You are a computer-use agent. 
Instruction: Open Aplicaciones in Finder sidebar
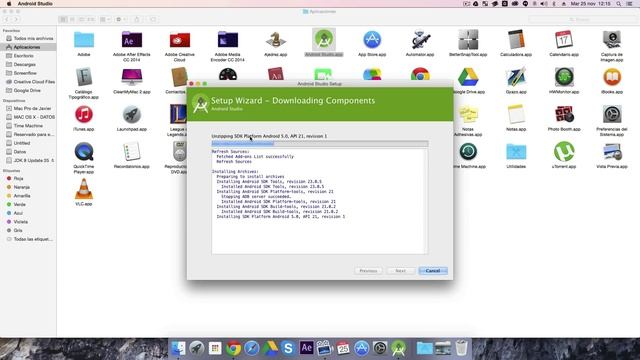pos(28,47)
